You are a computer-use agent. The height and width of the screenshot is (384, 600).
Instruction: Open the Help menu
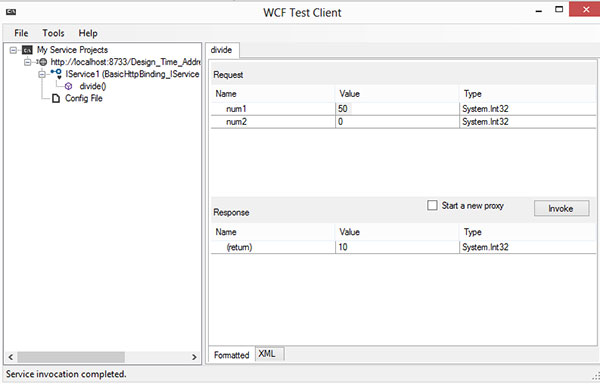tap(88, 33)
